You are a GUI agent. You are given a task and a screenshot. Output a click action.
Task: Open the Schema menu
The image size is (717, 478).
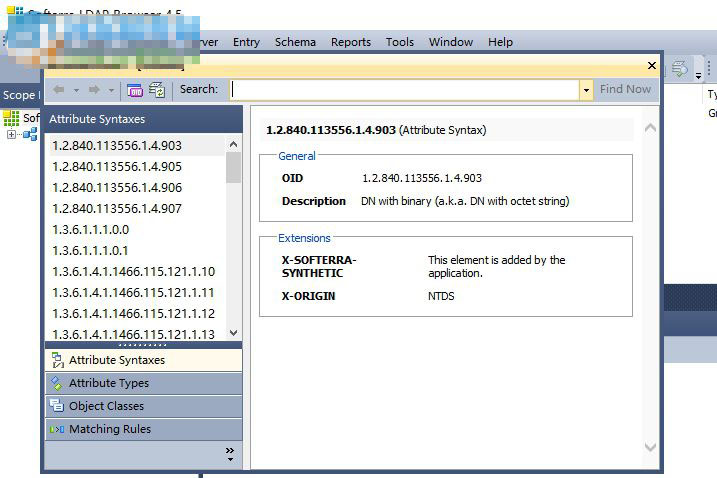point(295,42)
